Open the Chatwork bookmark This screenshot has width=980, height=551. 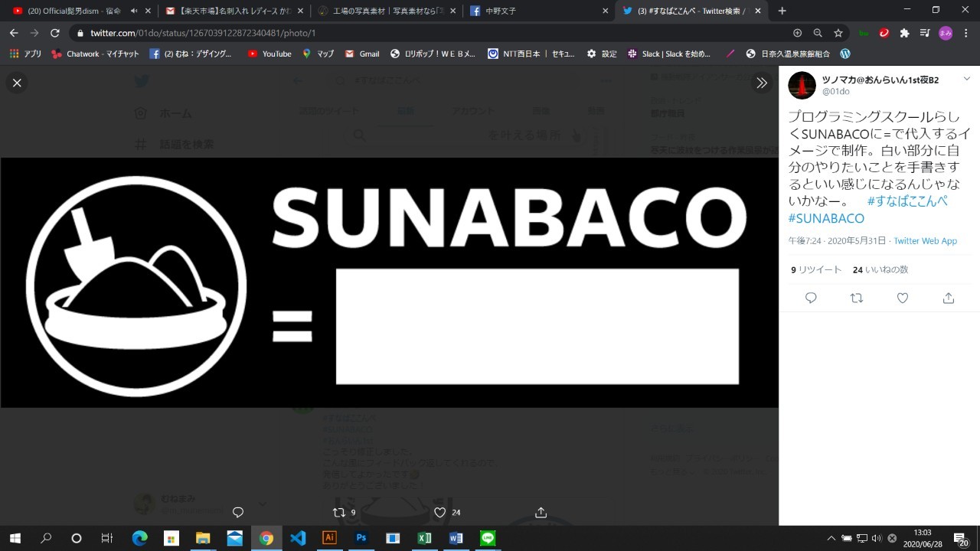coord(95,54)
